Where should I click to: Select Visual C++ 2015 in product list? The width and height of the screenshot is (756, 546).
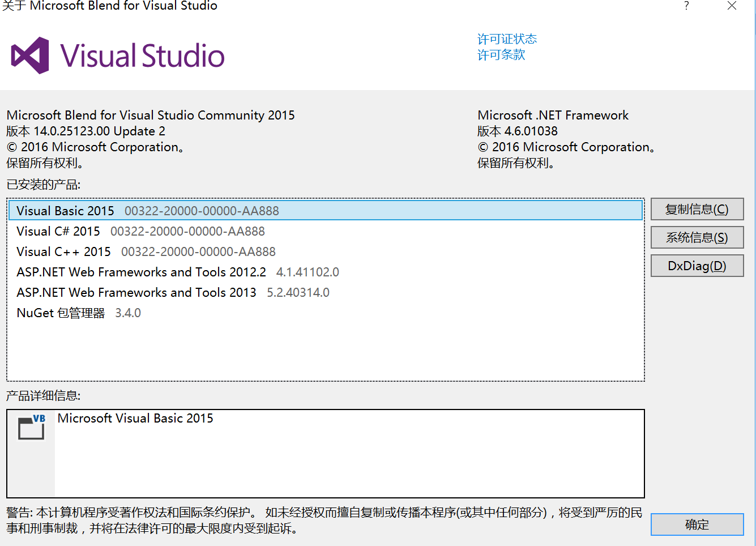point(326,251)
